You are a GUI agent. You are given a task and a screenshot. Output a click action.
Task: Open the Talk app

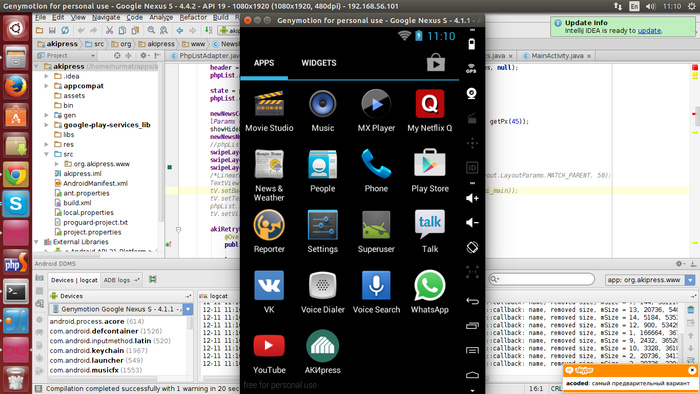tap(429, 232)
